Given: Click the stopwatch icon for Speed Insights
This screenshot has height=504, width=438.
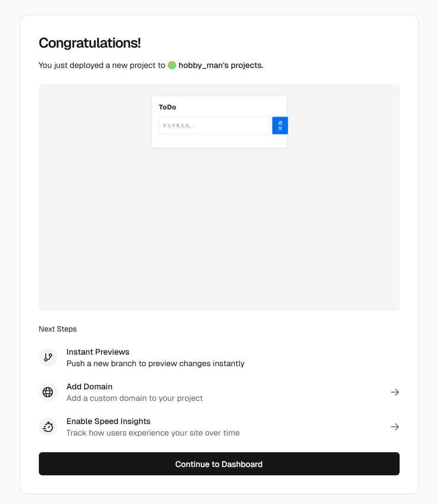Looking at the screenshot, I should click(48, 427).
